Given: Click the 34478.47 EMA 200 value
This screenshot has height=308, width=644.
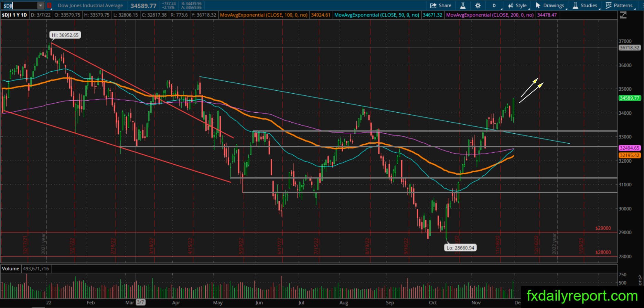Looking at the screenshot, I should 547,15.
